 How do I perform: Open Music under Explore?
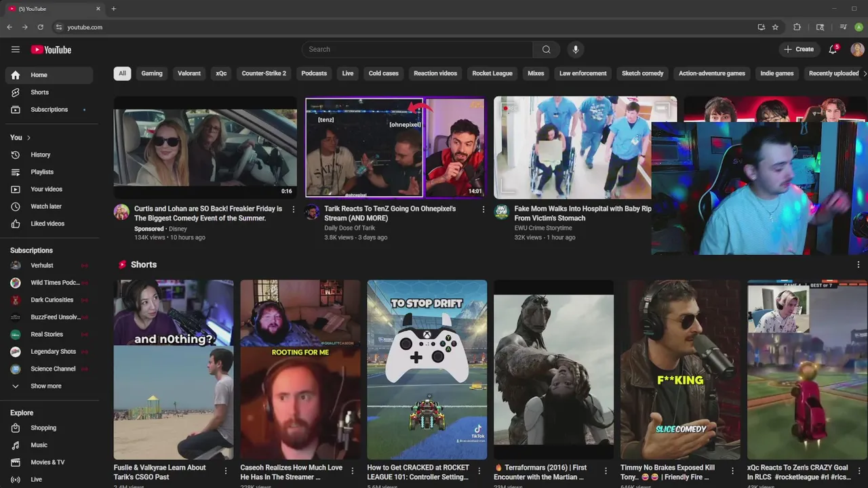pyautogui.click(x=49, y=445)
